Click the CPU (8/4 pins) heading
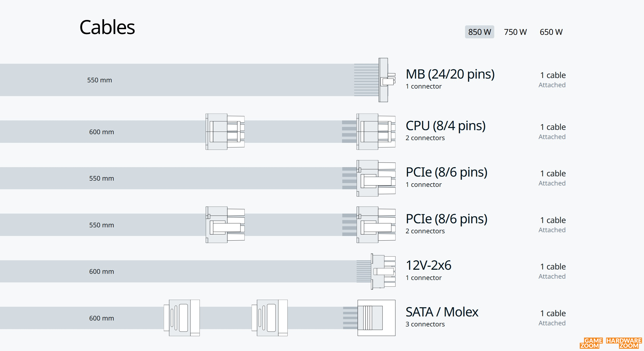Image resolution: width=644 pixels, height=351 pixels. click(446, 126)
